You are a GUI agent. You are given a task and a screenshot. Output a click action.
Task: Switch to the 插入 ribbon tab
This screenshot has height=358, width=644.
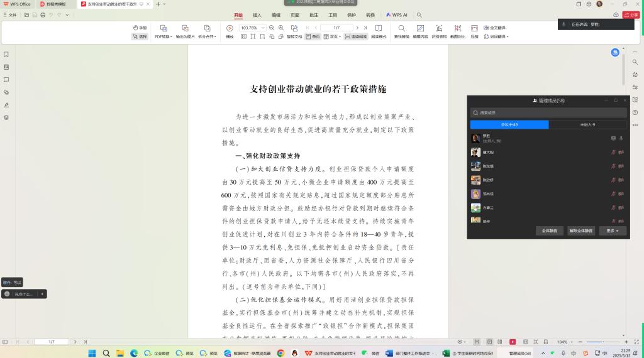(257, 14)
